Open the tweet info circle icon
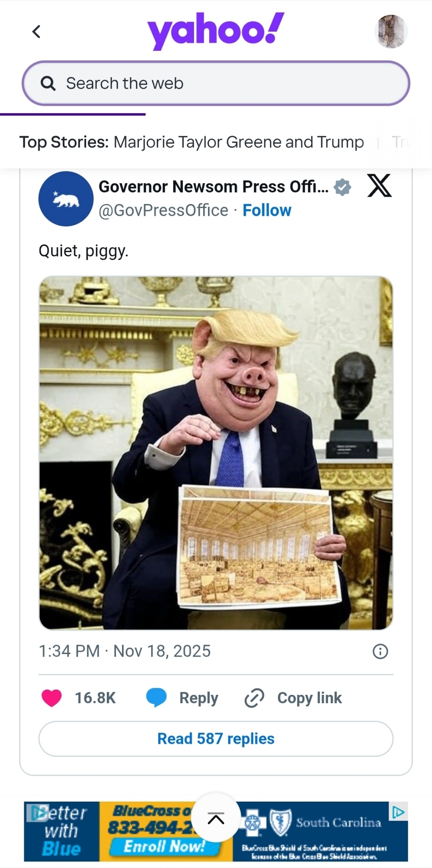The width and height of the screenshot is (432, 868). [x=380, y=651]
